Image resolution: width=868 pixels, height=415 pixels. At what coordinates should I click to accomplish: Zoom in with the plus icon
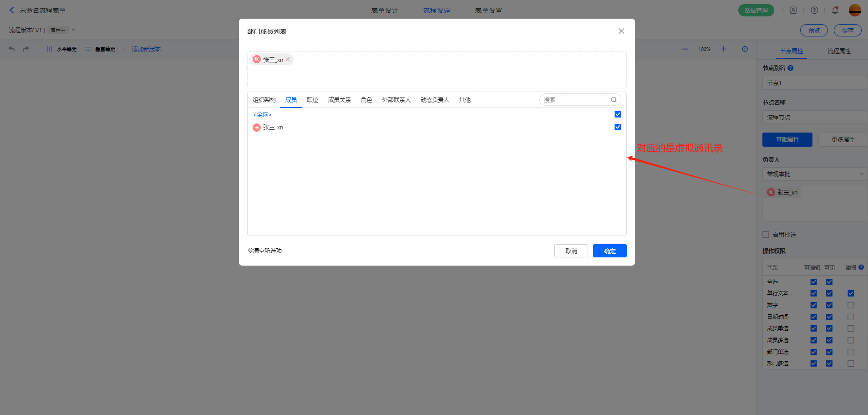[x=723, y=49]
